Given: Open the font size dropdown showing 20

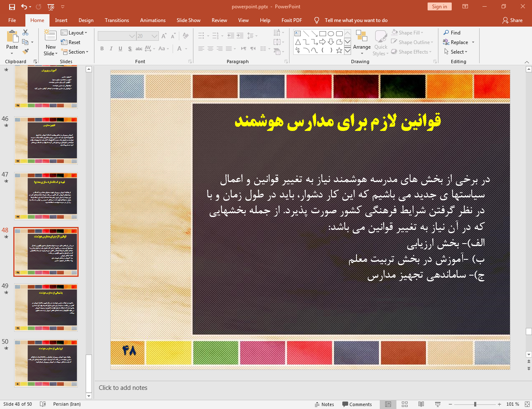Looking at the screenshot, I should 148,36.
